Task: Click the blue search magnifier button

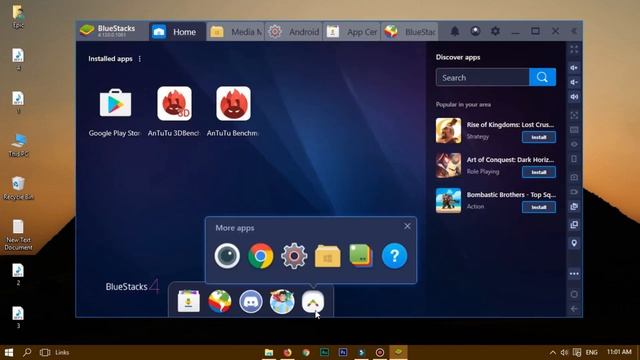Action: (x=542, y=77)
